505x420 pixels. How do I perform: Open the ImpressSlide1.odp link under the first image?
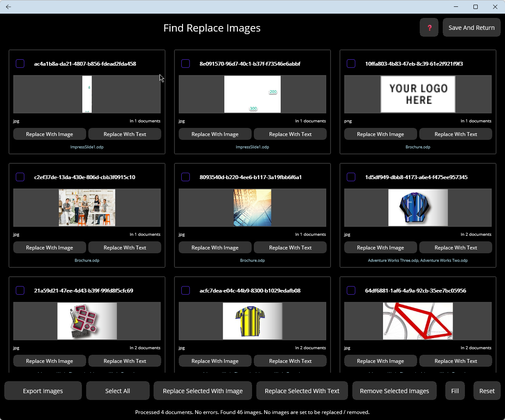point(87,147)
